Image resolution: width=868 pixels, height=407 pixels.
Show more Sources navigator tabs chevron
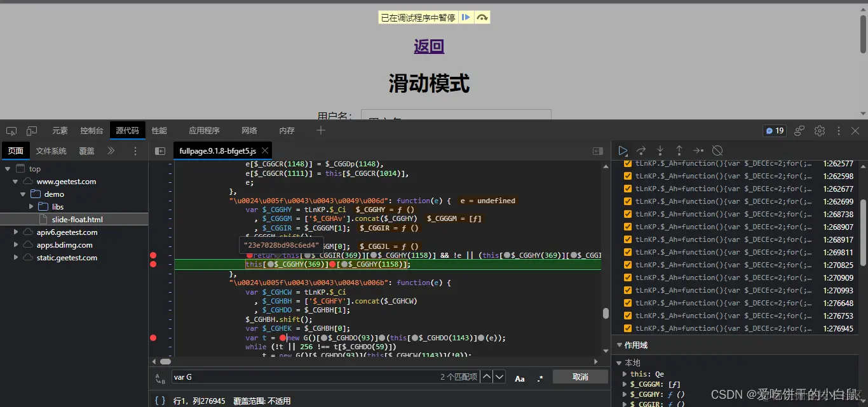[x=111, y=150]
